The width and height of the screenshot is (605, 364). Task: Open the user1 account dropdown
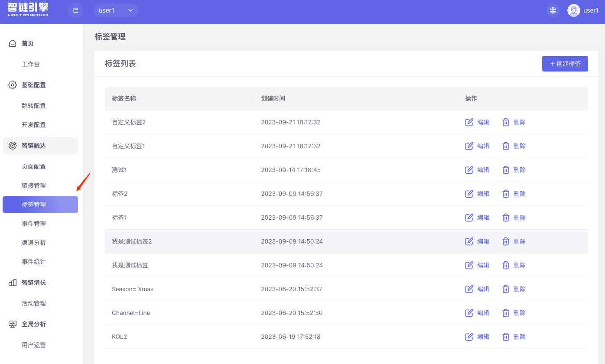point(116,10)
